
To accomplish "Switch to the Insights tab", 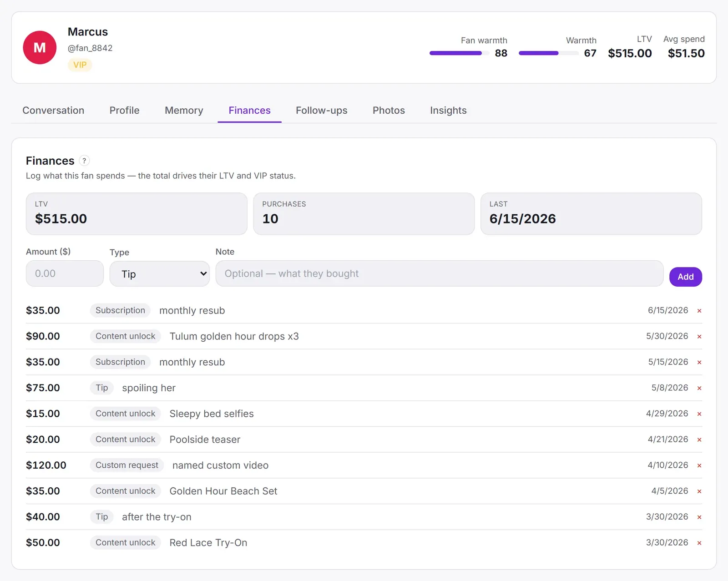I will pos(448,111).
